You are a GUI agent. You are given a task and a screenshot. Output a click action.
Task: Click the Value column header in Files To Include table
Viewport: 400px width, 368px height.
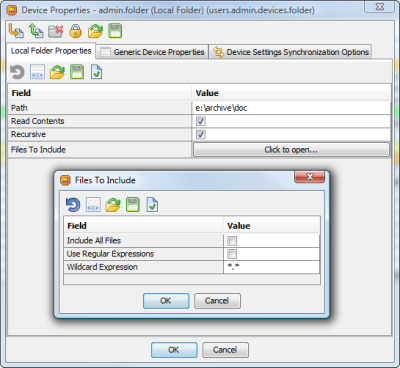click(x=272, y=226)
